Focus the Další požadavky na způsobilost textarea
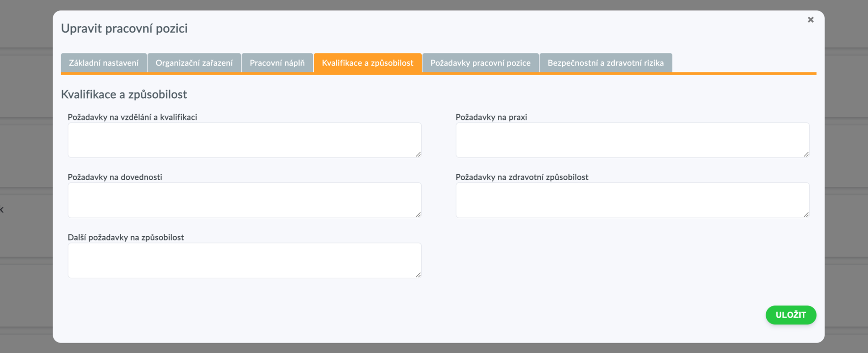This screenshot has width=868, height=353. click(x=244, y=260)
